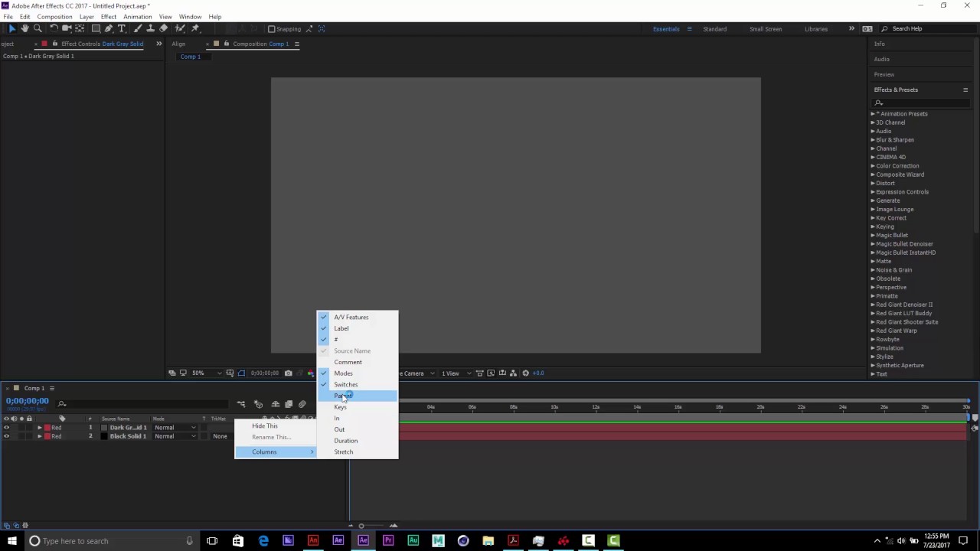
Task: Choose the Pen tool in the toolbar
Action: [x=109, y=28]
